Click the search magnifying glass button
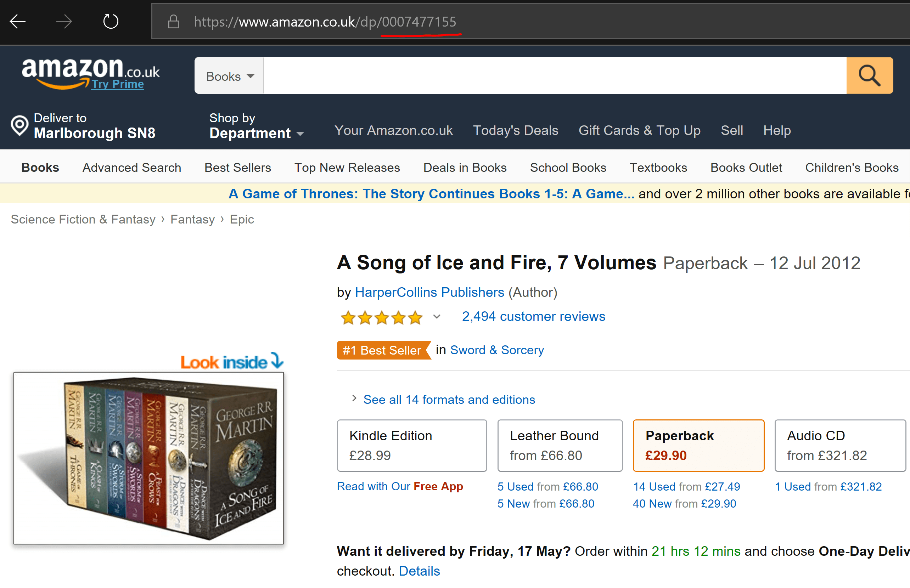Viewport: 910px width, 588px height. (x=870, y=75)
